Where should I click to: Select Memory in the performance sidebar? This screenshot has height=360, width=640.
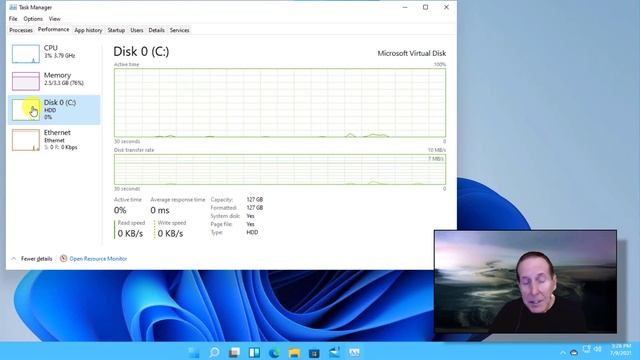(54, 81)
